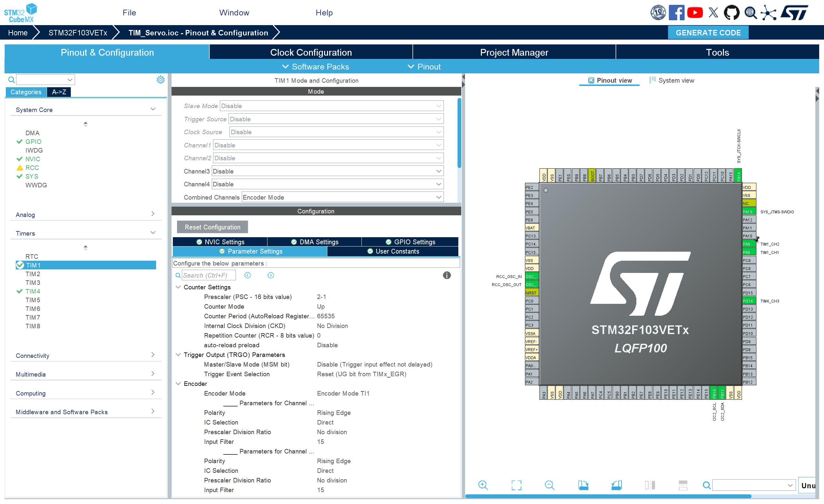
Task: Select the Categories list view
Action: [26, 92]
